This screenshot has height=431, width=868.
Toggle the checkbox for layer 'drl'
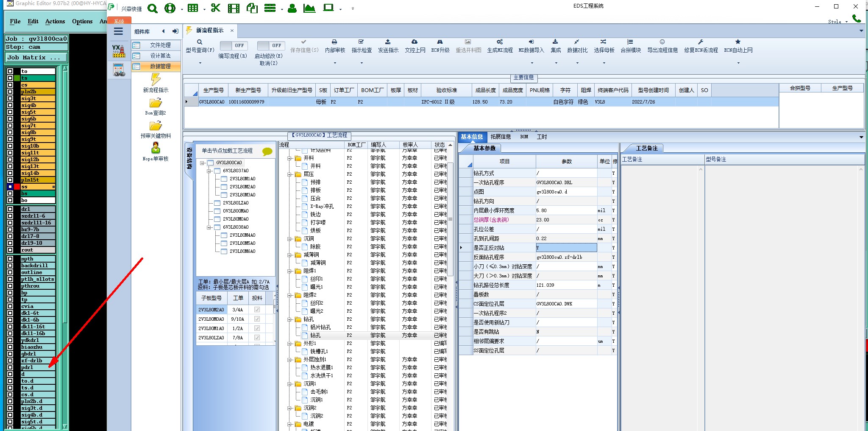(x=10, y=209)
